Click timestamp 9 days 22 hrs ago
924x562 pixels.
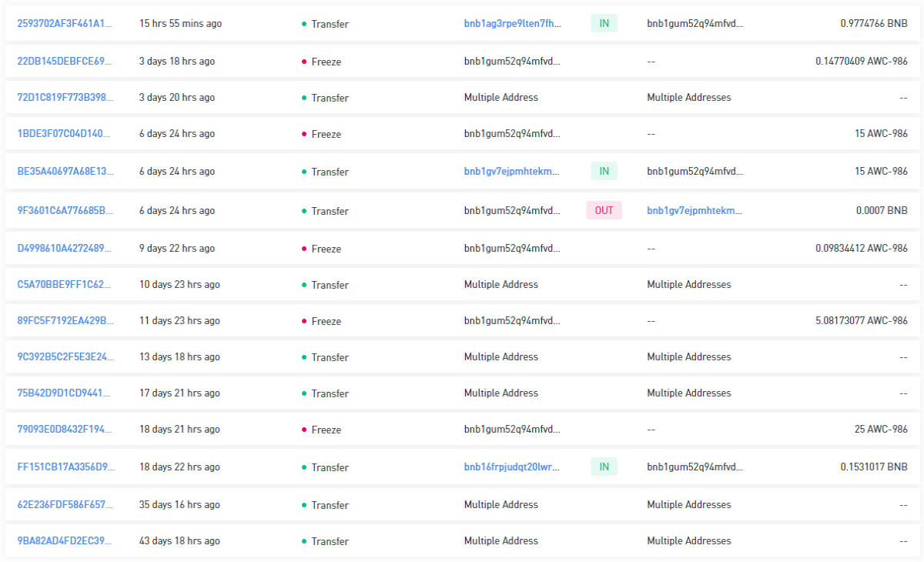coord(177,249)
